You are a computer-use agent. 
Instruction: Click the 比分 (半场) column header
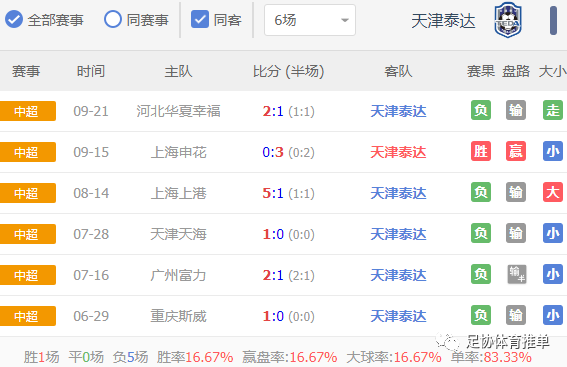[288, 71]
